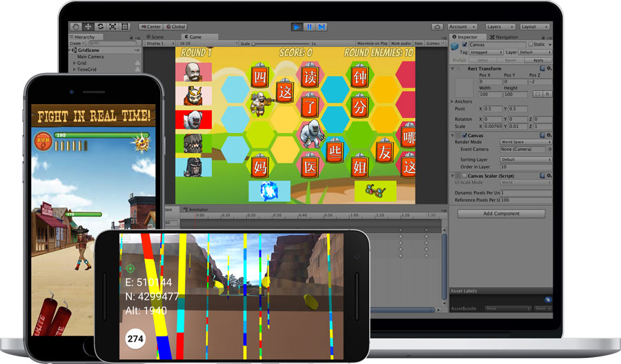This screenshot has width=621, height=364.
Task: Click the Pause button
Action: (x=309, y=27)
